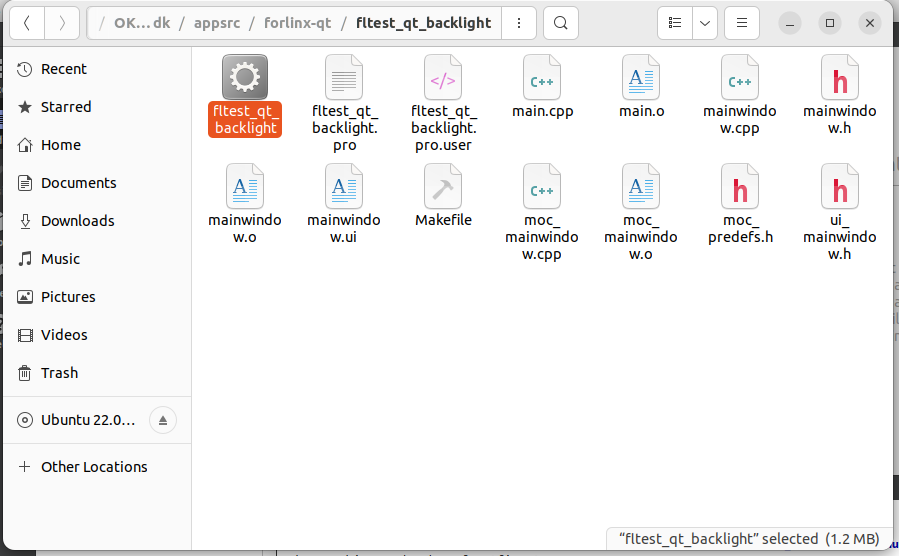Image resolution: width=899 pixels, height=556 pixels.
Task: Click the back navigation arrow
Action: [26, 22]
